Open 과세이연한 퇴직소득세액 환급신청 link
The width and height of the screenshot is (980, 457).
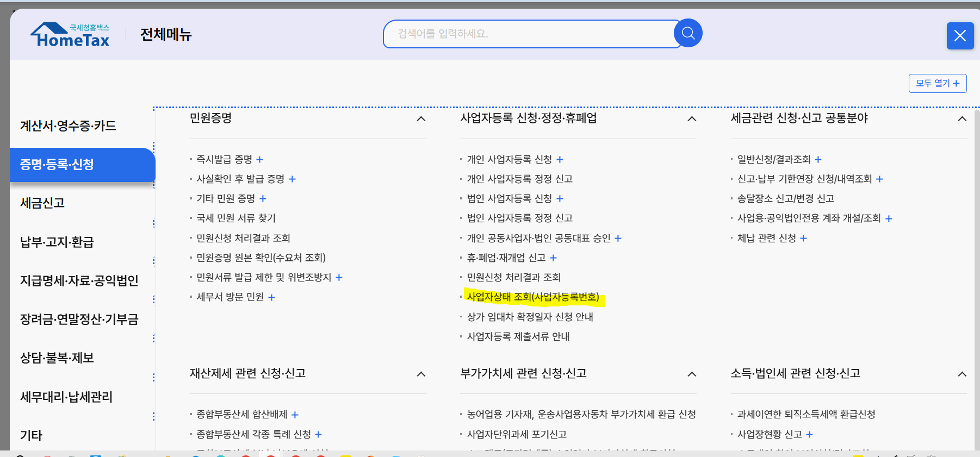point(806,414)
